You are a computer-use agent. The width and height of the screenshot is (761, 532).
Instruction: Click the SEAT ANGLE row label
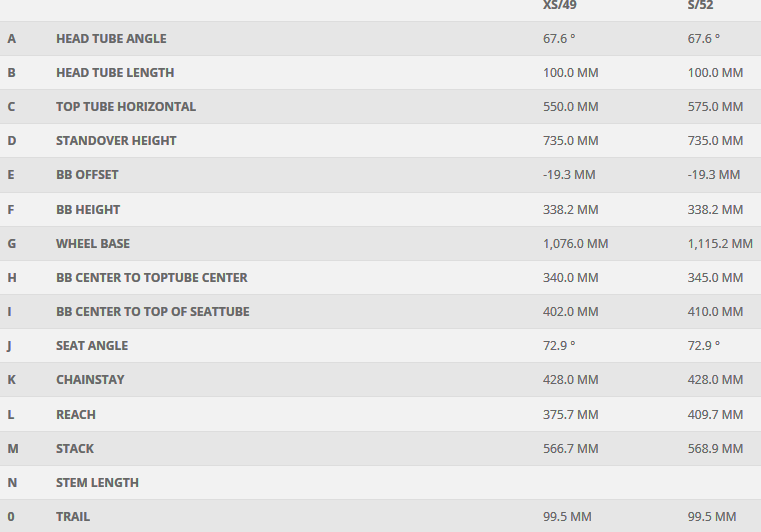click(92, 346)
